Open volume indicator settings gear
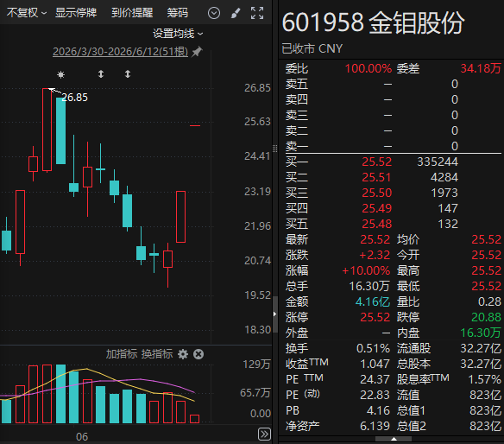 [x=183, y=354]
